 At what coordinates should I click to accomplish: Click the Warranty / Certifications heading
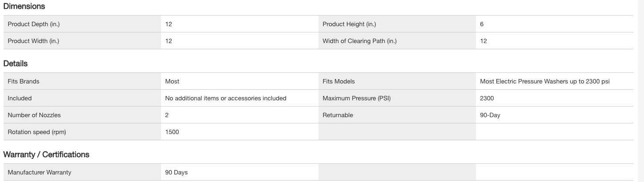click(46, 154)
